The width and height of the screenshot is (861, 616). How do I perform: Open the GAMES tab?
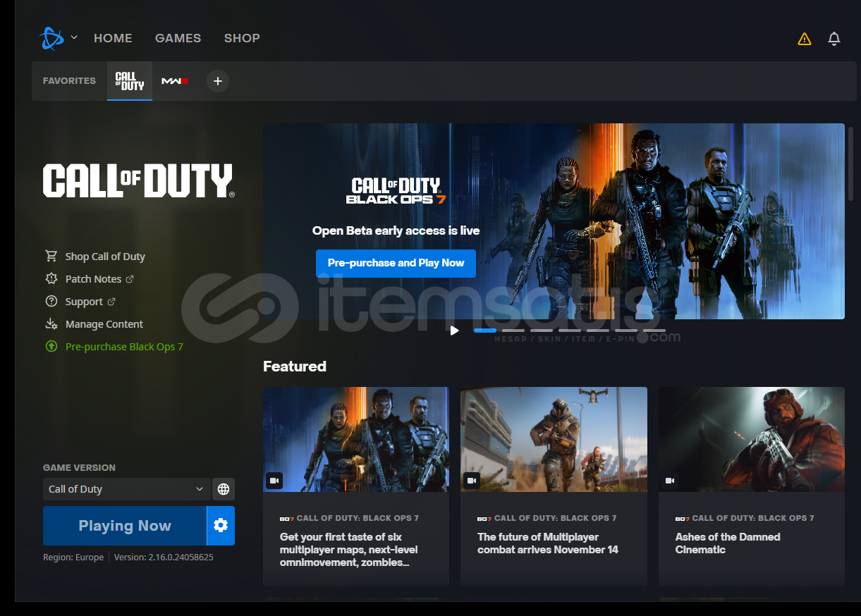(178, 38)
